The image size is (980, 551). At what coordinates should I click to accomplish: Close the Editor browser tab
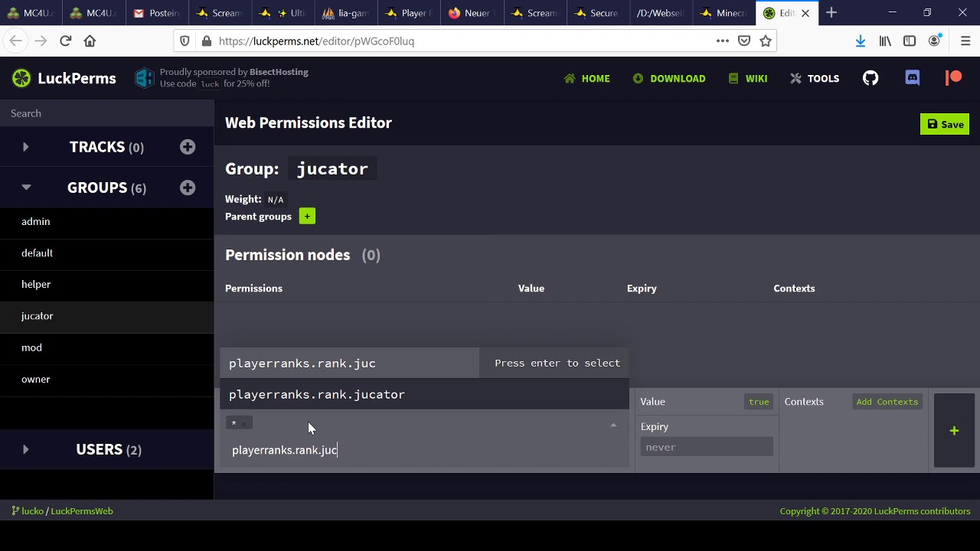pos(805,13)
